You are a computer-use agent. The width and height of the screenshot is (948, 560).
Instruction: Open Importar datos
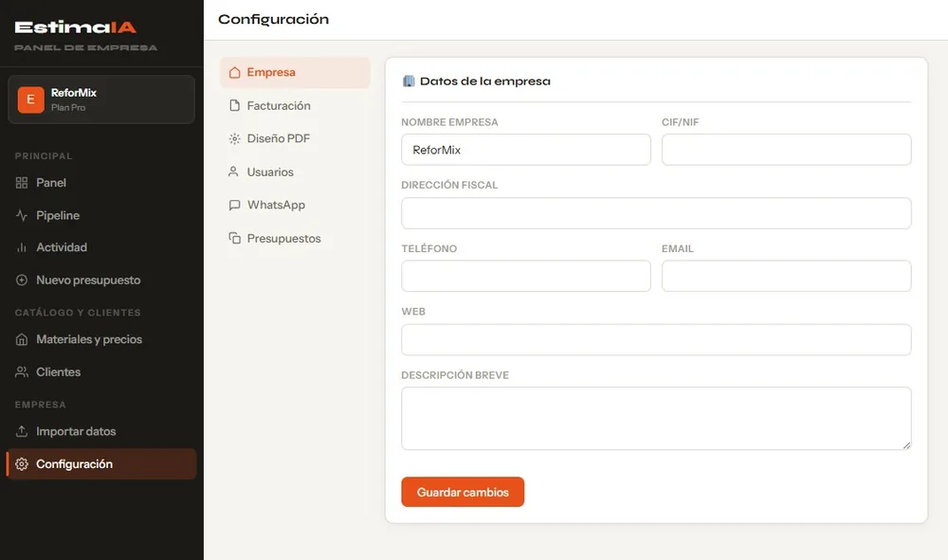[101, 431]
